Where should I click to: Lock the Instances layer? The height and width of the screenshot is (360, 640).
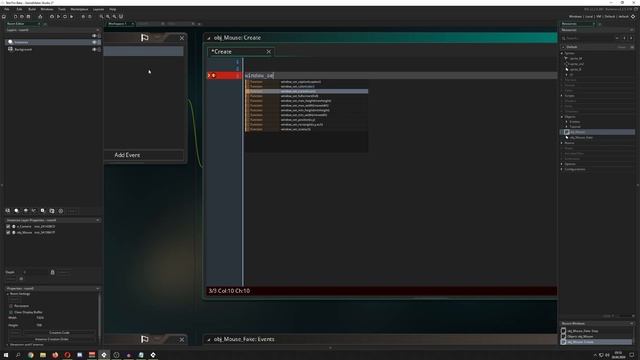point(99,42)
